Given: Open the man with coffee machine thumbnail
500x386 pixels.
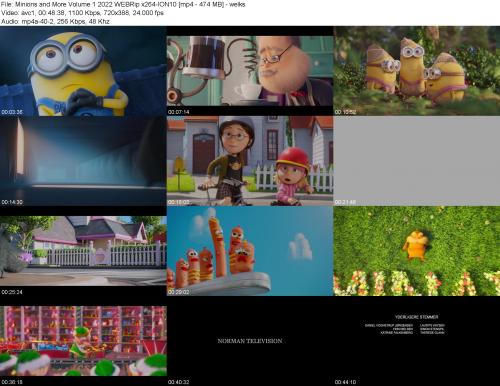Looking at the screenshot, I should pyautogui.click(x=250, y=71).
